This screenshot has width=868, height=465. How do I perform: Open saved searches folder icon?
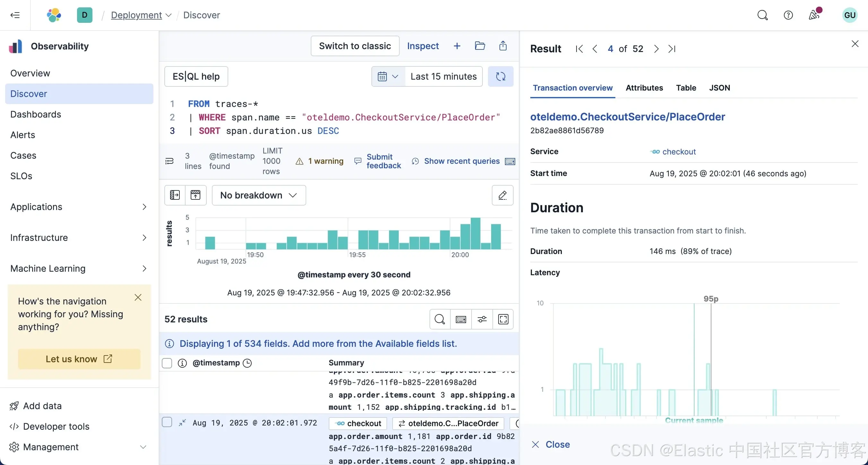click(x=480, y=46)
